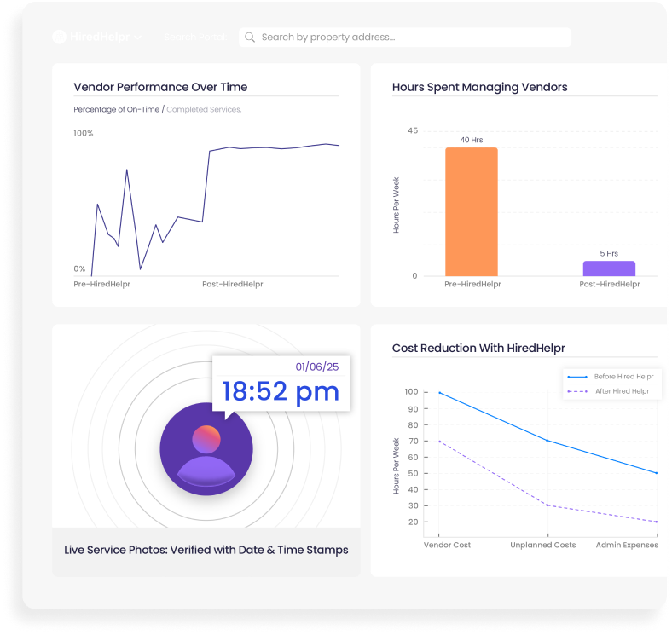Click the dashed line point at Unplanned Costs
This screenshot has width=672, height=635.
click(547, 505)
